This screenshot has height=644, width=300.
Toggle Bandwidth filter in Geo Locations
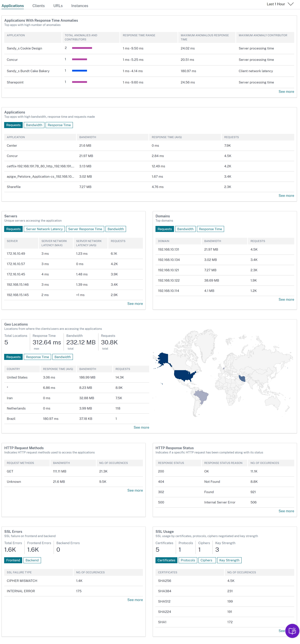pyautogui.click(x=62, y=357)
